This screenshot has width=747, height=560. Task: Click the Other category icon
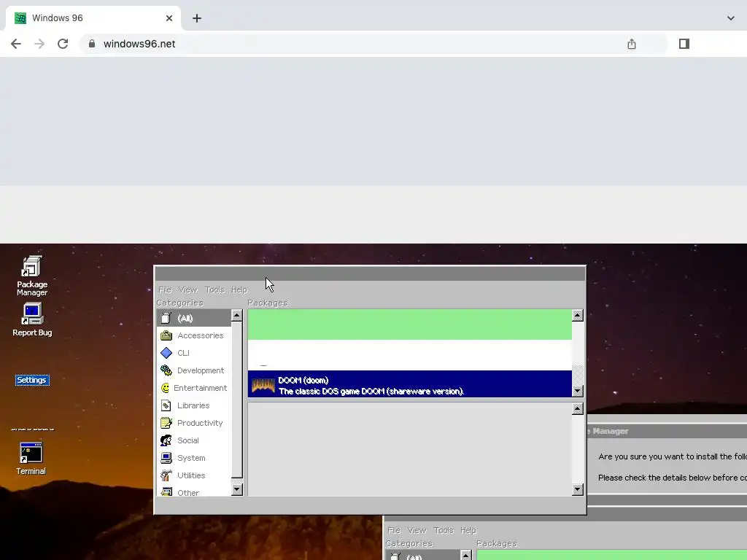coord(166,492)
